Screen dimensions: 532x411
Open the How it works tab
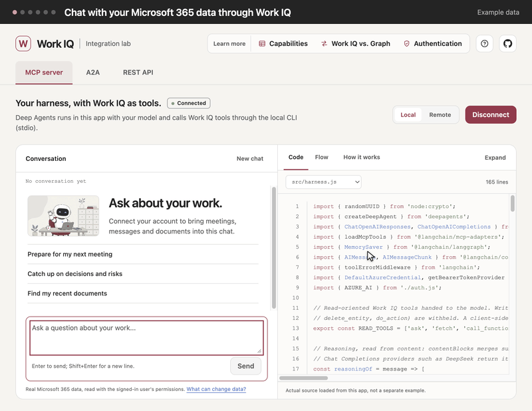click(361, 157)
